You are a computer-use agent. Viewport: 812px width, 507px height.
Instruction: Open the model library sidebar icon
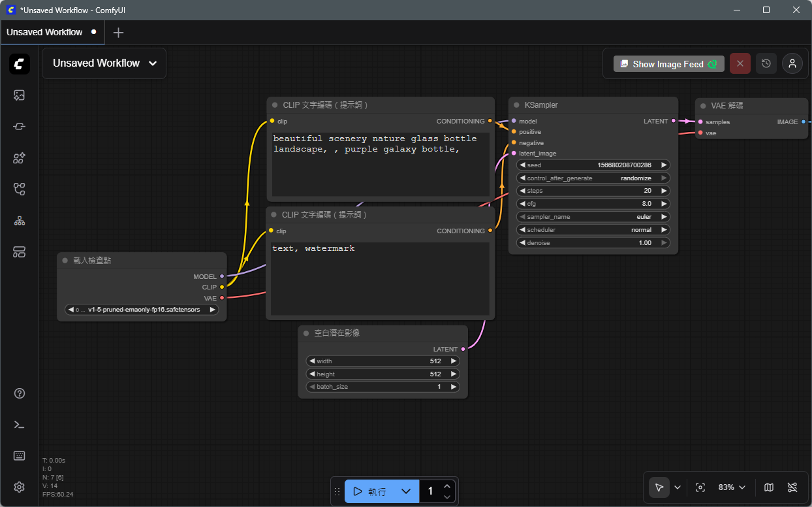(20, 158)
